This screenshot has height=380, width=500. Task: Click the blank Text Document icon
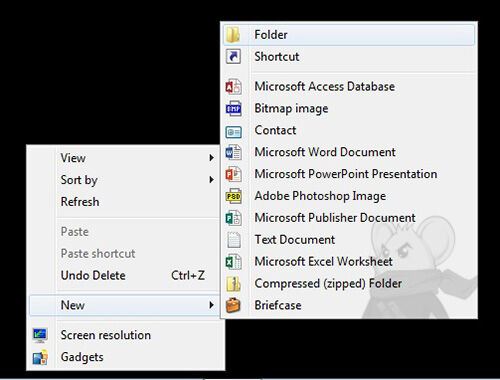pyautogui.click(x=234, y=240)
